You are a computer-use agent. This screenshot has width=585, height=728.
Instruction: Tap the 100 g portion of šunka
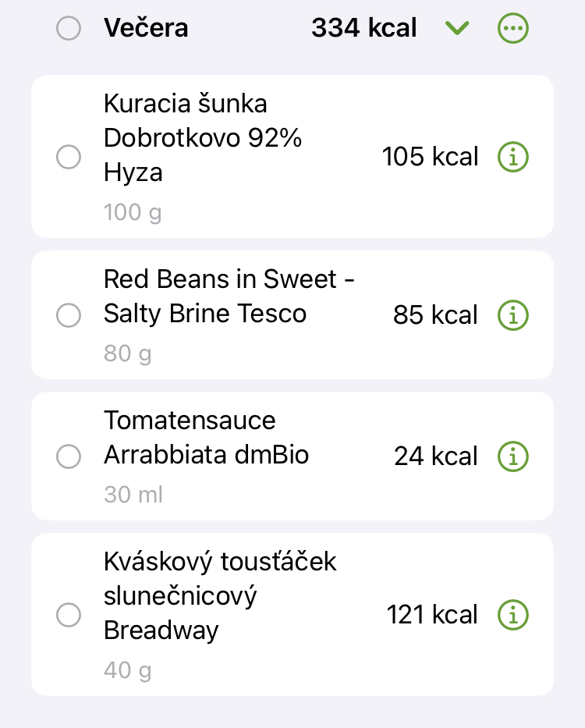(x=133, y=212)
